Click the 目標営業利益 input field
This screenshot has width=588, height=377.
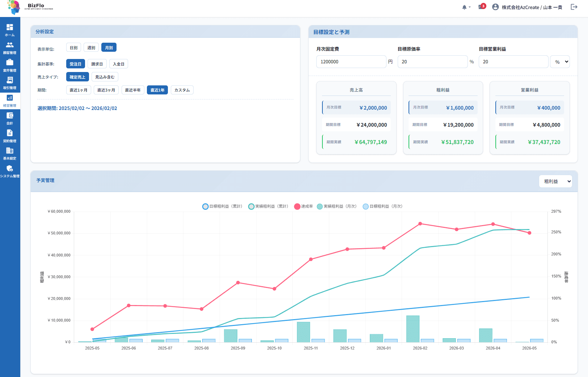click(x=513, y=62)
